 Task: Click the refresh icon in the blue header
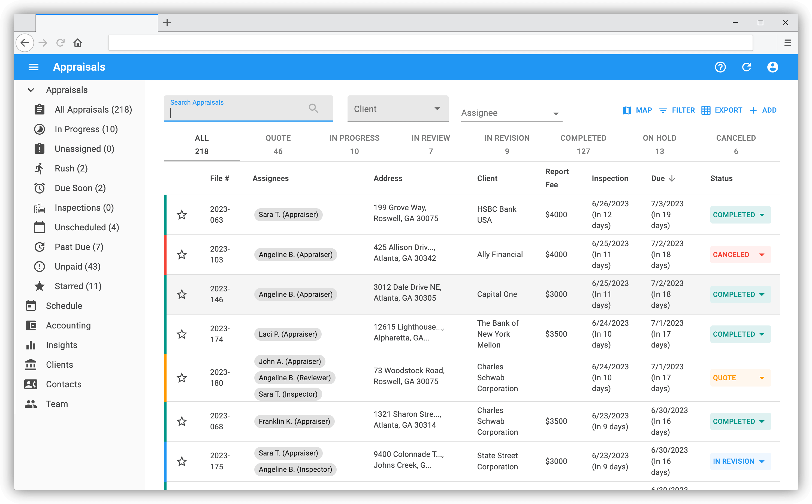(x=746, y=67)
